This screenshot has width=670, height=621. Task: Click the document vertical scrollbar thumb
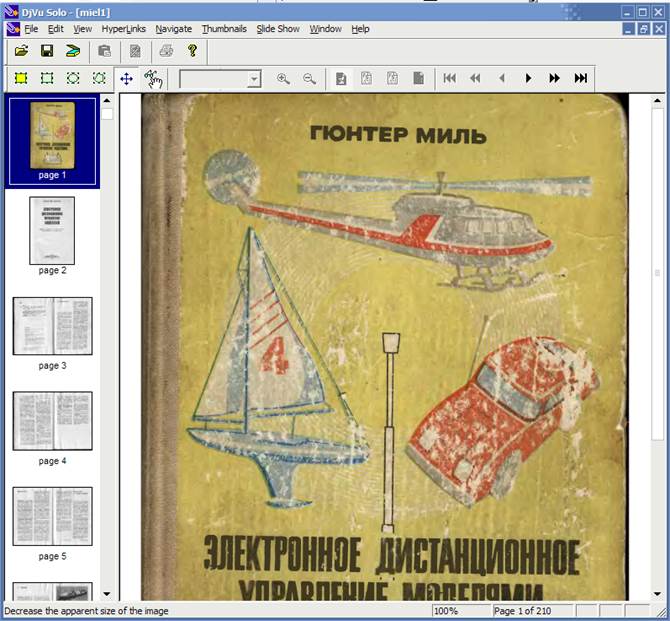(658, 273)
